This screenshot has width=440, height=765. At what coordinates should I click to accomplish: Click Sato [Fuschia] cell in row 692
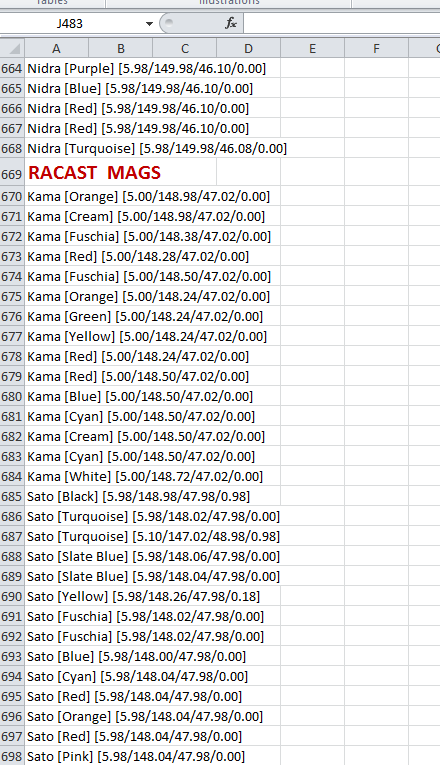[145, 637]
